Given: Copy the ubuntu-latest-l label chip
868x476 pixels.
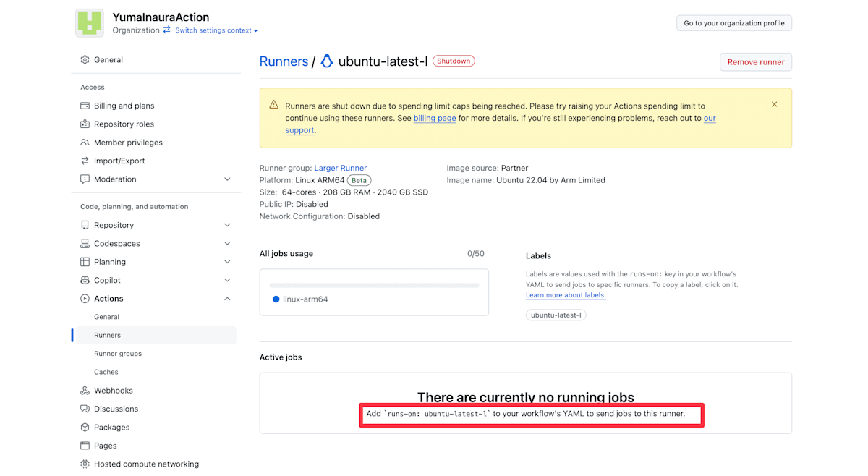Looking at the screenshot, I should tap(556, 315).
